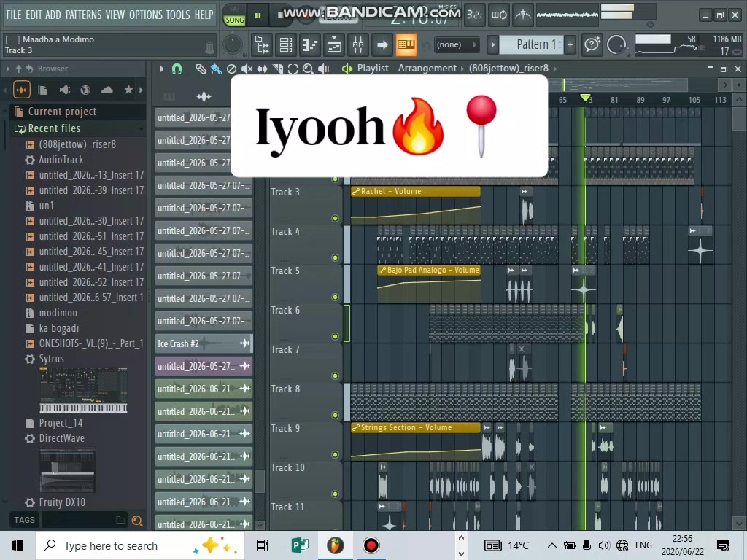Show patterns in picker via piano icon

tap(169, 97)
